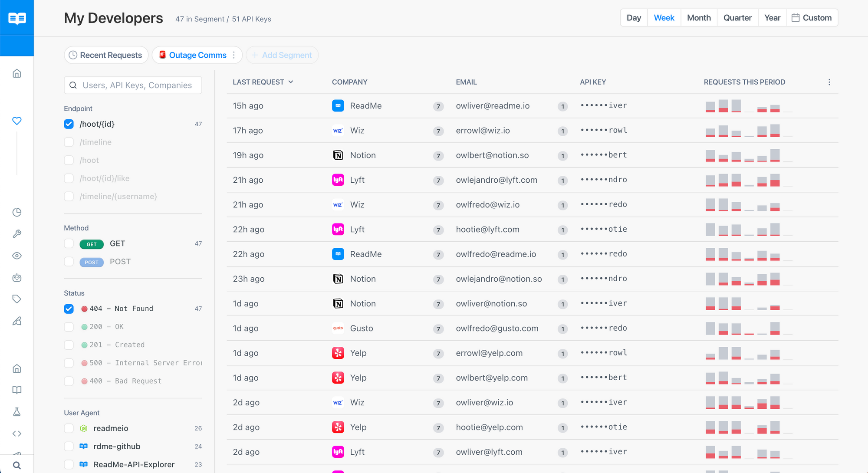Viewport: 868px width, 473px height.
Task: Click the ReadMe company logo for owliver@readme.io
Action: (338, 106)
